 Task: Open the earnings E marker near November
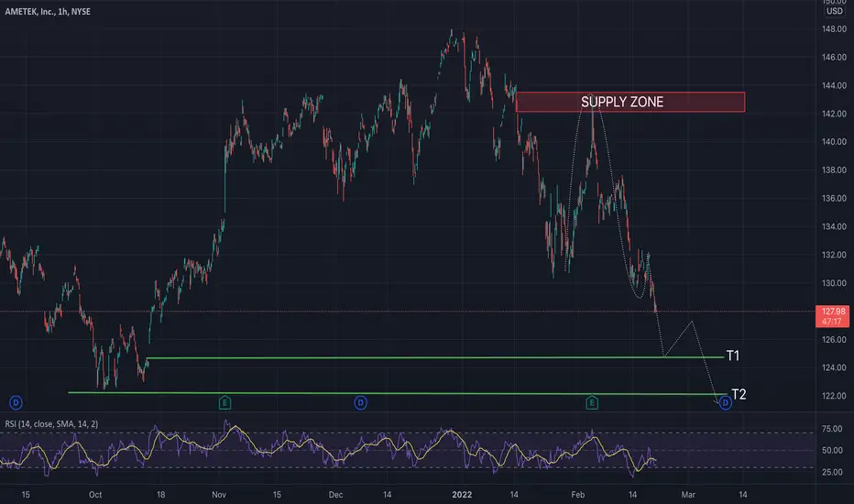click(224, 402)
